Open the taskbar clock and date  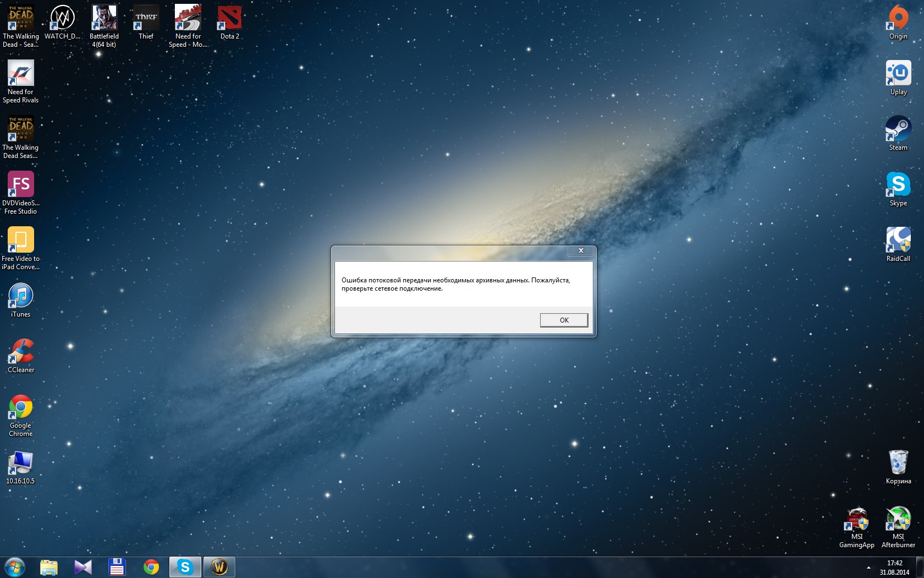(894, 568)
